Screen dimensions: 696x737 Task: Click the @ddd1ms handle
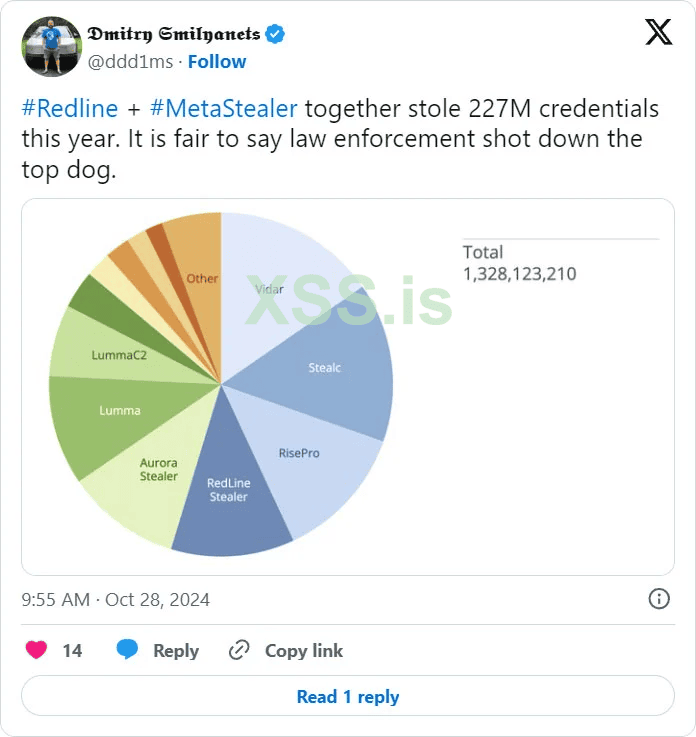point(129,61)
